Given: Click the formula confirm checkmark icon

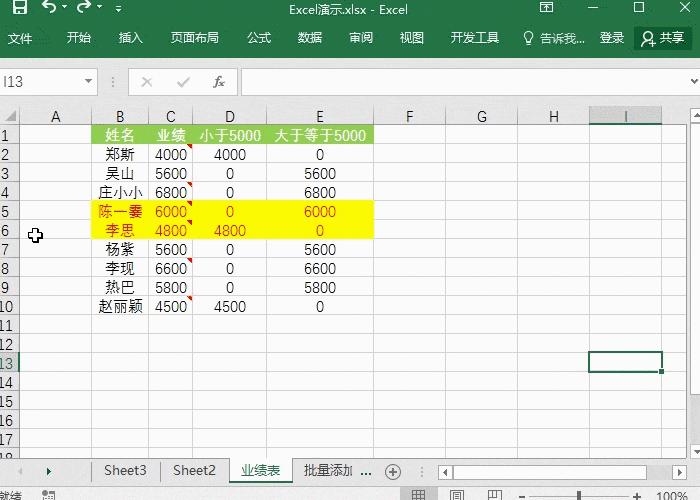Looking at the screenshot, I should pyautogui.click(x=183, y=82).
